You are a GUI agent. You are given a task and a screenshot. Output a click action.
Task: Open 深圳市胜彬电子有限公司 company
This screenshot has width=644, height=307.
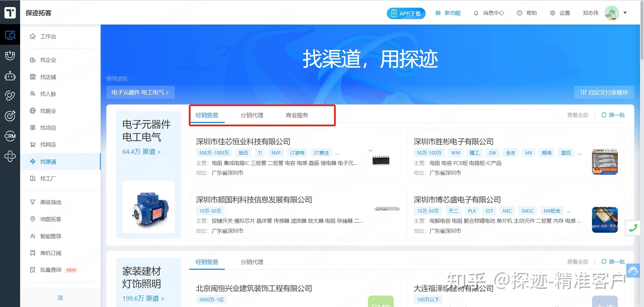pyautogui.click(x=453, y=142)
